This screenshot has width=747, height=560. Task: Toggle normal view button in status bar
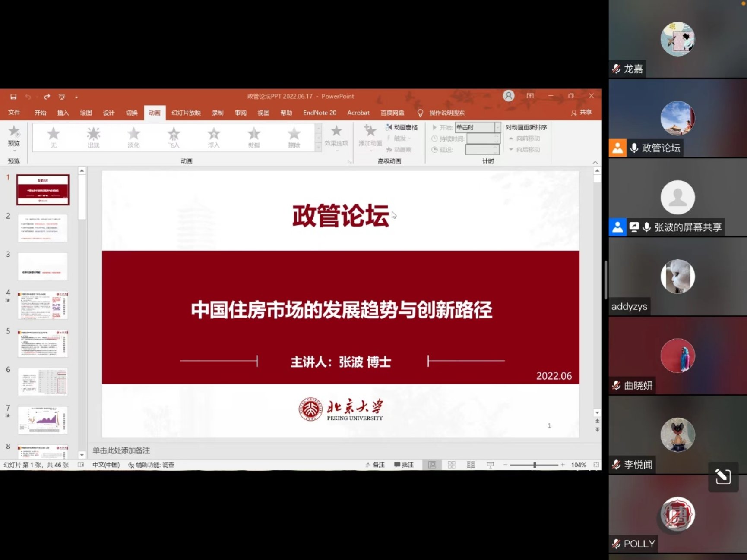pyautogui.click(x=432, y=465)
